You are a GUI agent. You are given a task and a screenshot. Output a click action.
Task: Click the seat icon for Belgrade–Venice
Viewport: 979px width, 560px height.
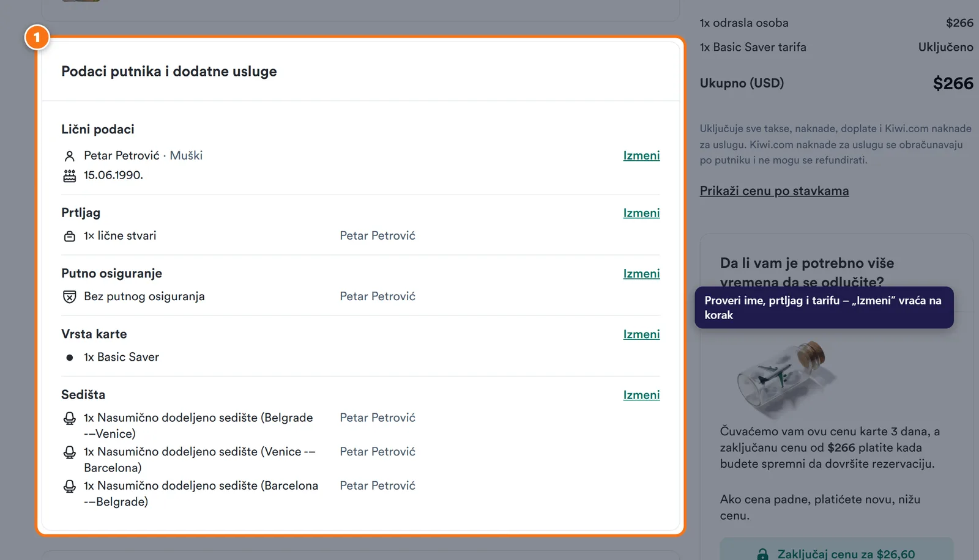tap(70, 418)
